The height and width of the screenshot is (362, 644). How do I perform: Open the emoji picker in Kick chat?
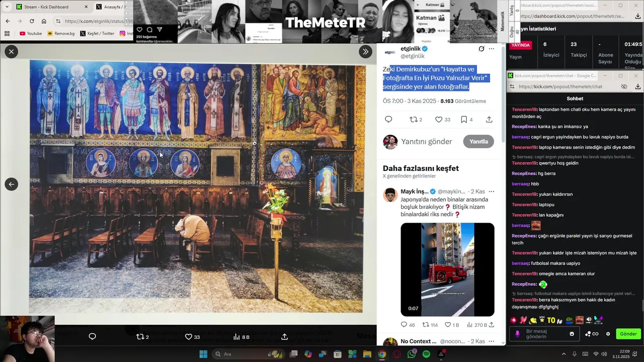click(572, 334)
